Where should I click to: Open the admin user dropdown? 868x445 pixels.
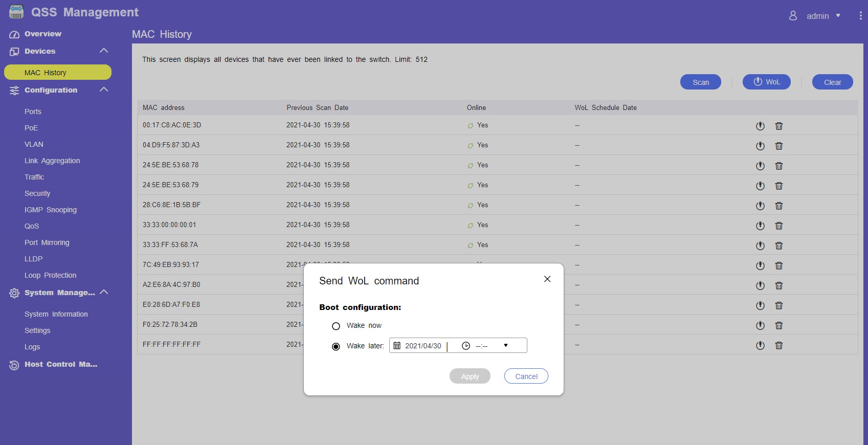coord(817,16)
